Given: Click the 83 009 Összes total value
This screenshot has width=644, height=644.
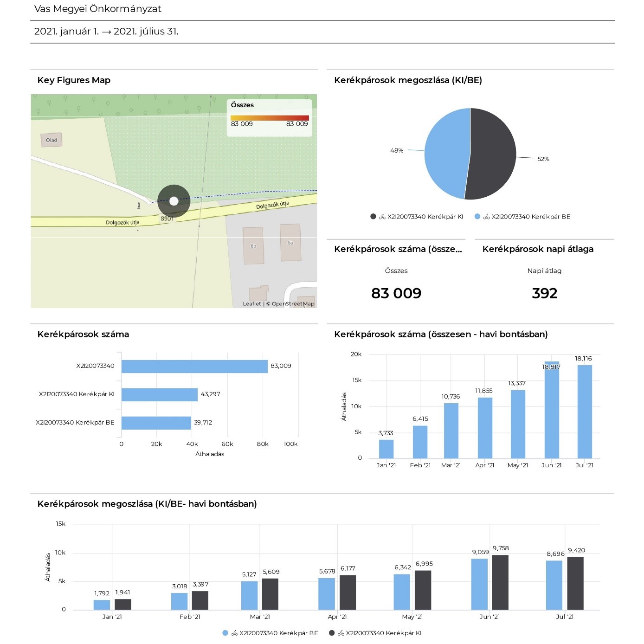Looking at the screenshot, I should pos(396,293).
